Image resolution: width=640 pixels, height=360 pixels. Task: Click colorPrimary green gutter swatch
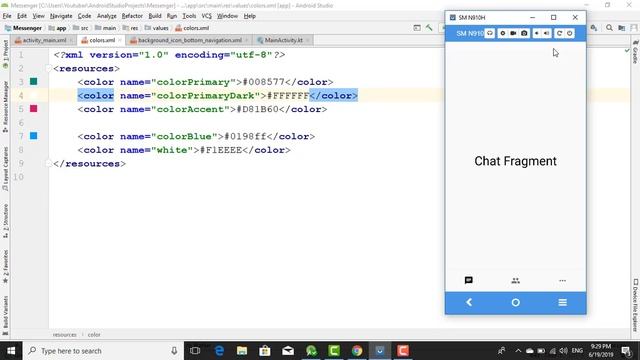click(33, 82)
